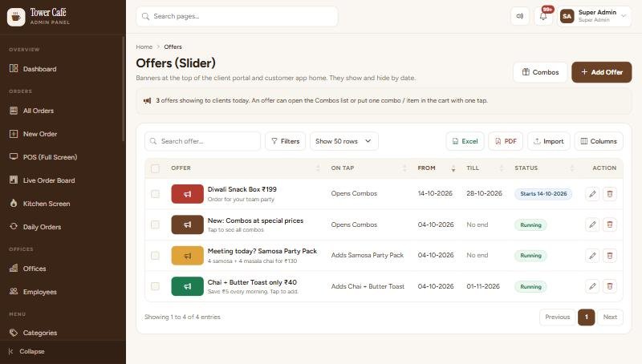Image resolution: width=642 pixels, height=364 pixels.
Task: Click the red Diwali Snack Box banner thumbnail
Action: pyautogui.click(x=187, y=194)
